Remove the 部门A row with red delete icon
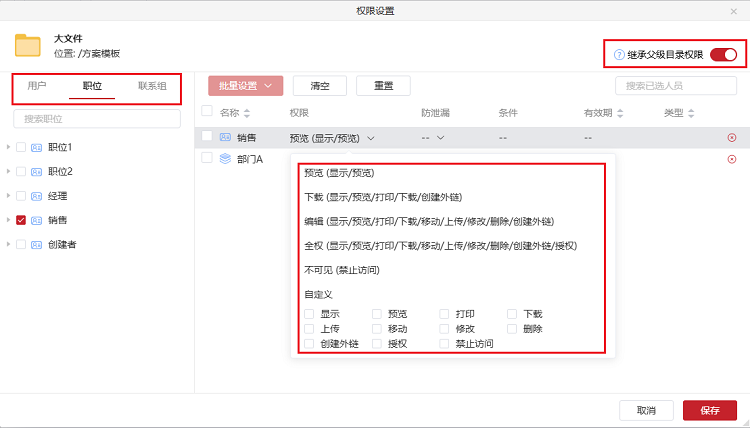750x428 pixels. 732,159
